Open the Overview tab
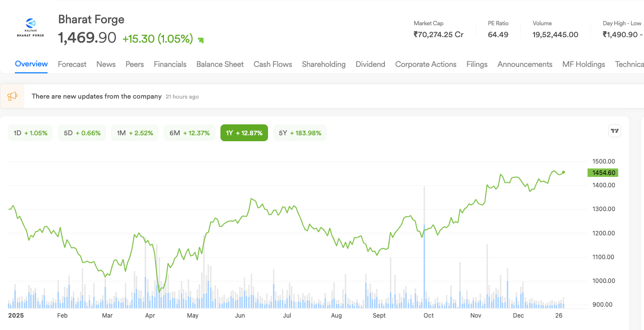Image resolution: width=644 pixels, height=330 pixels. tap(31, 64)
